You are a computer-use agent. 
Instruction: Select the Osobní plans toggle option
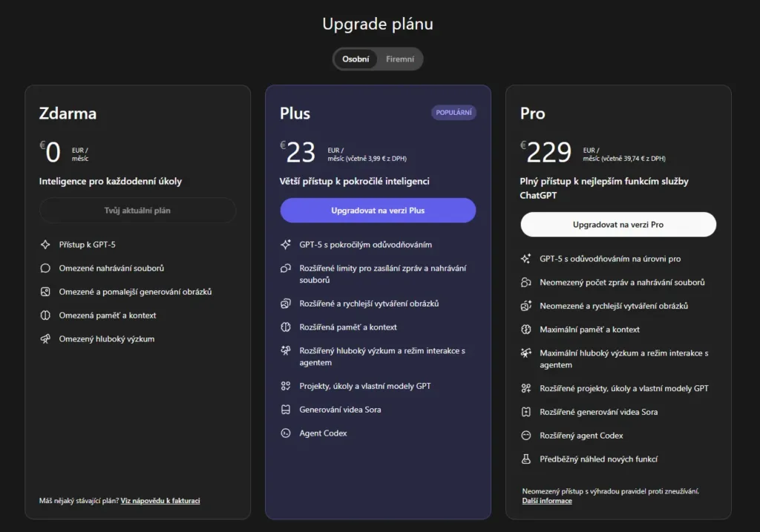(x=356, y=59)
